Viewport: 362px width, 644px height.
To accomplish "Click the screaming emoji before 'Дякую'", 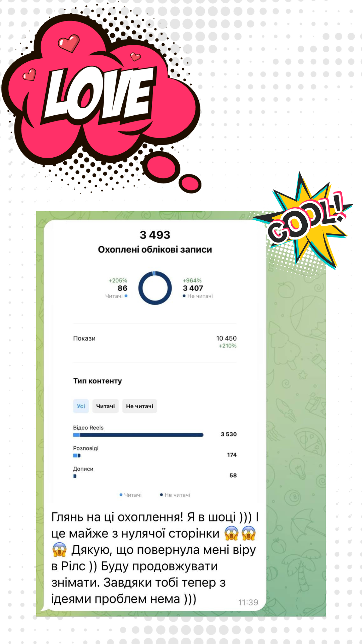I will [59, 550].
